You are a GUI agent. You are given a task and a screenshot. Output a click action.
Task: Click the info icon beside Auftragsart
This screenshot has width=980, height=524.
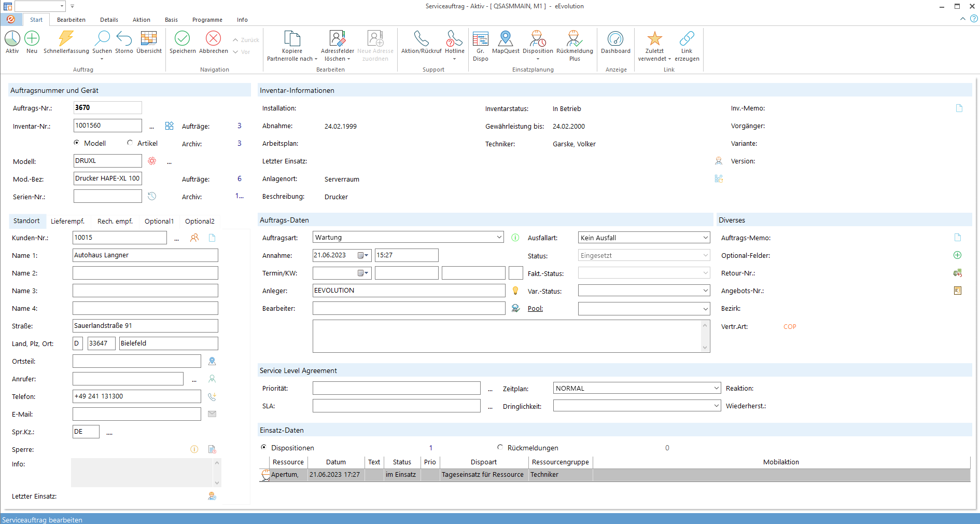pyautogui.click(x=515, y=238)
